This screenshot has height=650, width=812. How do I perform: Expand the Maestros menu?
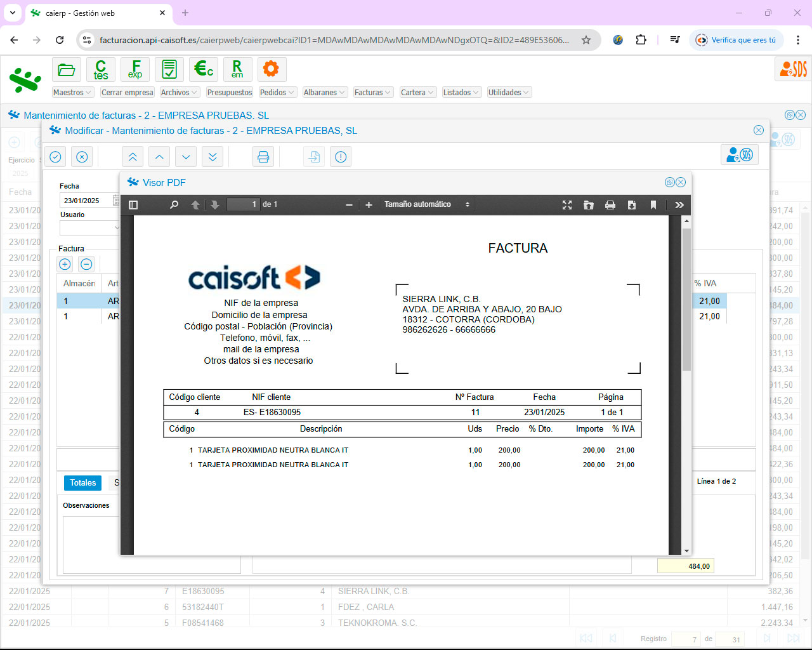tap(73, 93)
